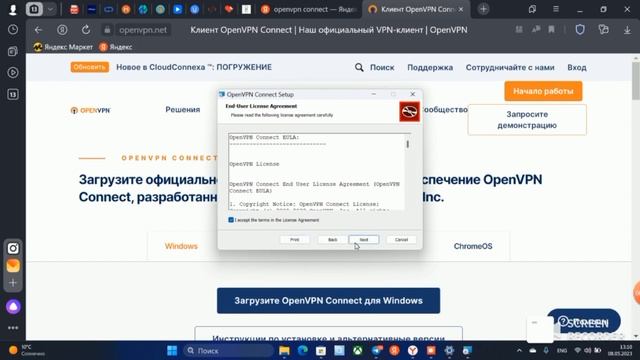Click Загрузите OpenVPN Connect для Windows button
Screen dimensions: 640x360
[x=329, y=301]
